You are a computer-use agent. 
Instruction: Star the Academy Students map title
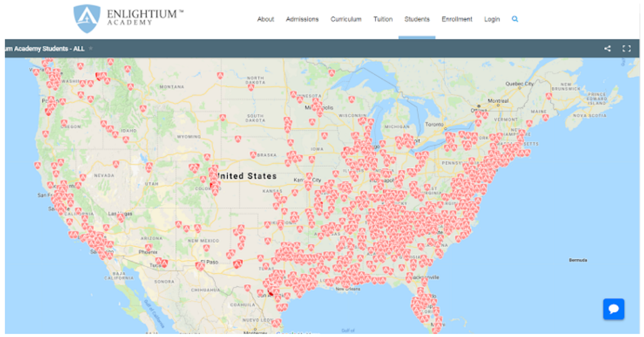coord(91,48)
